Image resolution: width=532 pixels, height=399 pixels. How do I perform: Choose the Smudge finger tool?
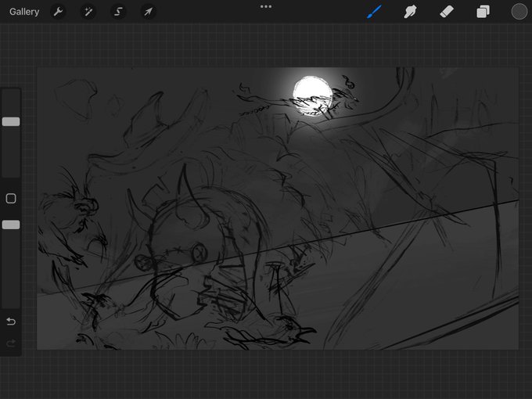[x=410, y=12]
